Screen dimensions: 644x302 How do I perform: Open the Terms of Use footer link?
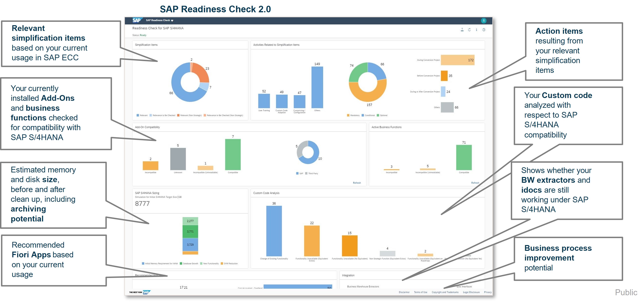coord(420,292)
